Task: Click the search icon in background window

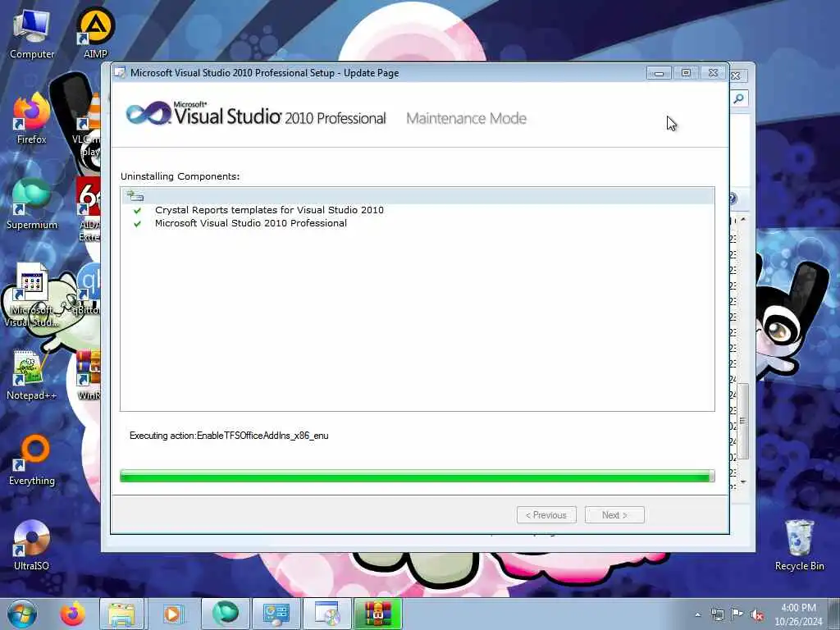Action: point(739,98)
